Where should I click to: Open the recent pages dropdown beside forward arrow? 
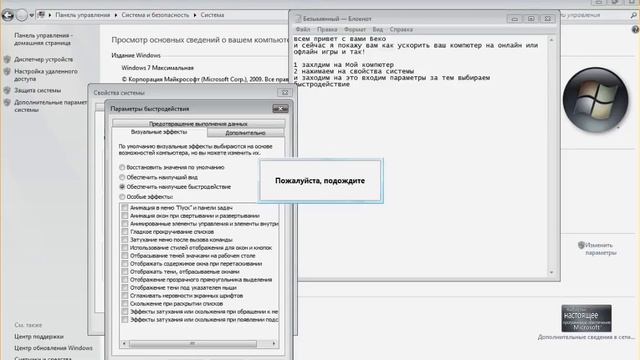[32, 16]
